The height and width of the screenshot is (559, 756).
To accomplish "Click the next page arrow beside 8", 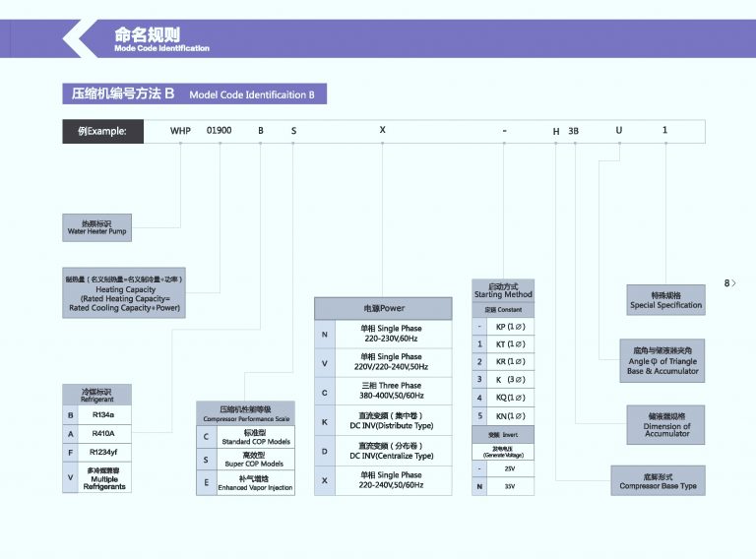I will click(733, 283).
